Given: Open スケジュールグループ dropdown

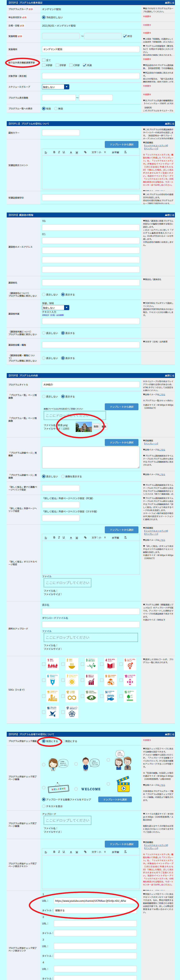Looking at the screenshot, I should (x=56, y=87).
